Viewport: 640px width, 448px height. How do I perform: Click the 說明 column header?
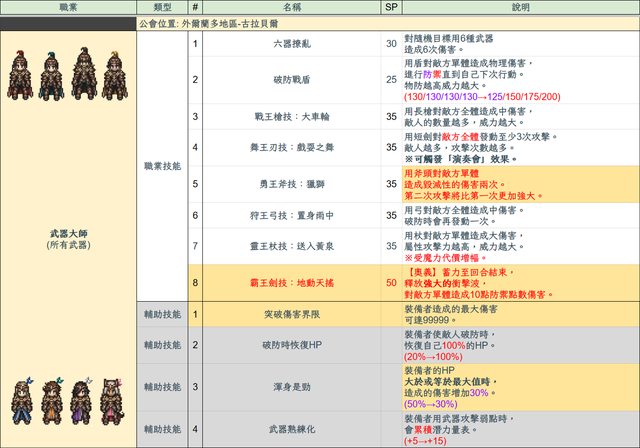pos(520,7)
